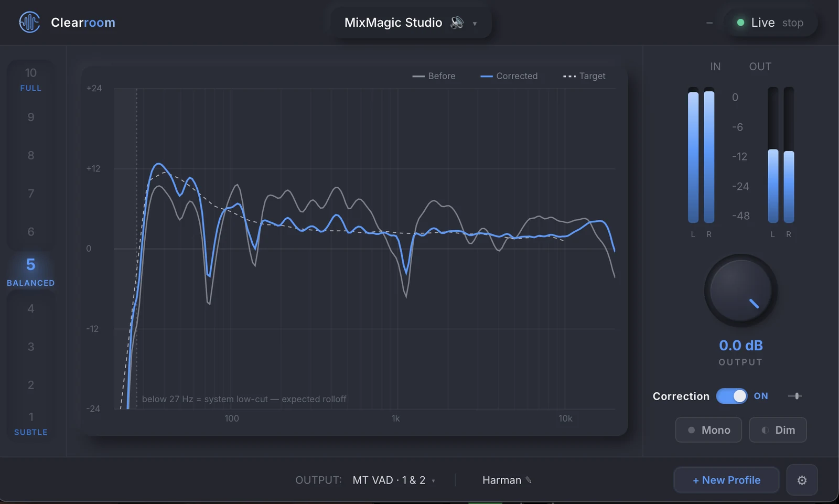
Task: Click the output gain knob
Action: click(x=740, y=291)
